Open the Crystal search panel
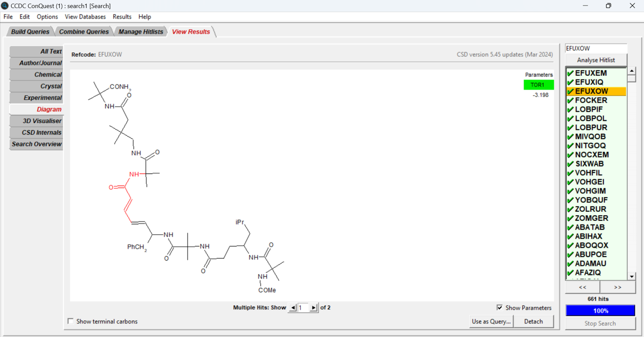The width and height of the screenshot is (644, 337). tap(51, 86)
